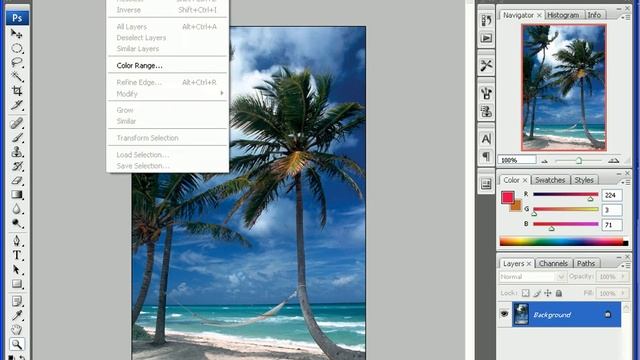Switch to the Swatches tab
The image size is (640, 360).
pos(550,180)
